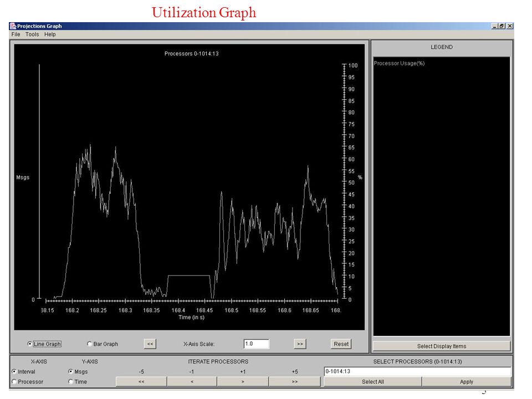
Task: Restore the Projections Graph window
Action: click(502, 26)
